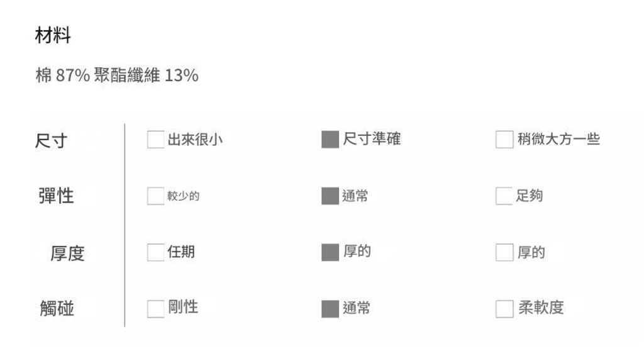Click the 厚度 row label
This screenshot has height=356, width=644.
tap(67, 253)
